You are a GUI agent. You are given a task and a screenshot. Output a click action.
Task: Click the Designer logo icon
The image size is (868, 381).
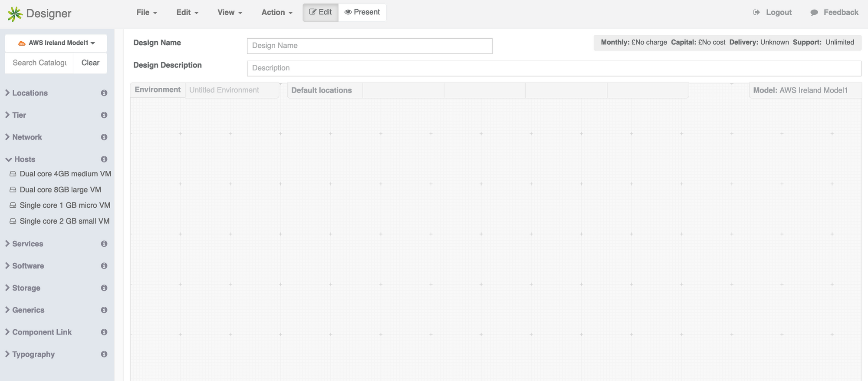(15, 14)
